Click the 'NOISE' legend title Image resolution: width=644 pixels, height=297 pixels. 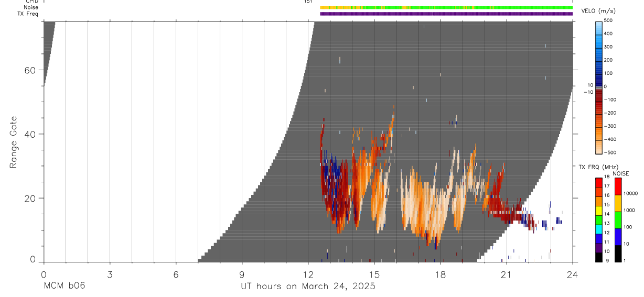click(620, 173)
